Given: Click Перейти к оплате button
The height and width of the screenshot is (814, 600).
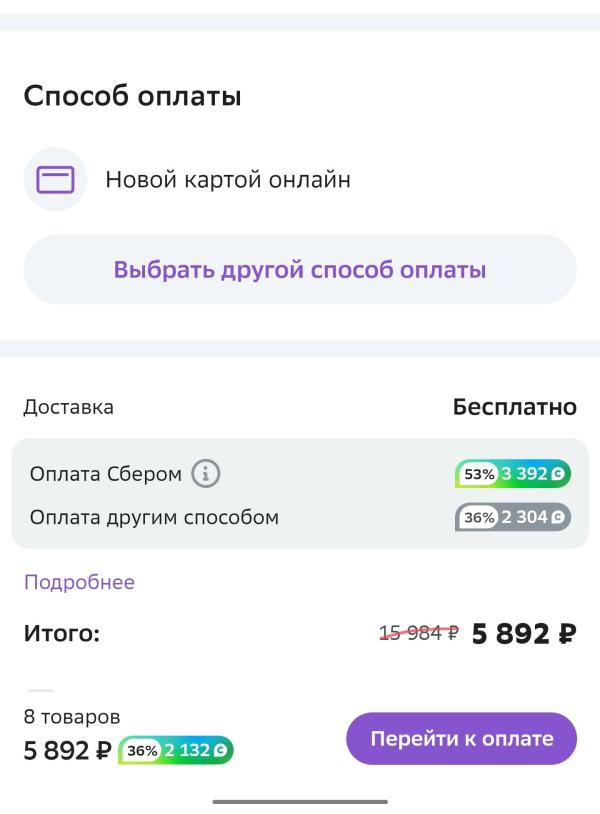Looking at the screenshot, I should 461,738.
